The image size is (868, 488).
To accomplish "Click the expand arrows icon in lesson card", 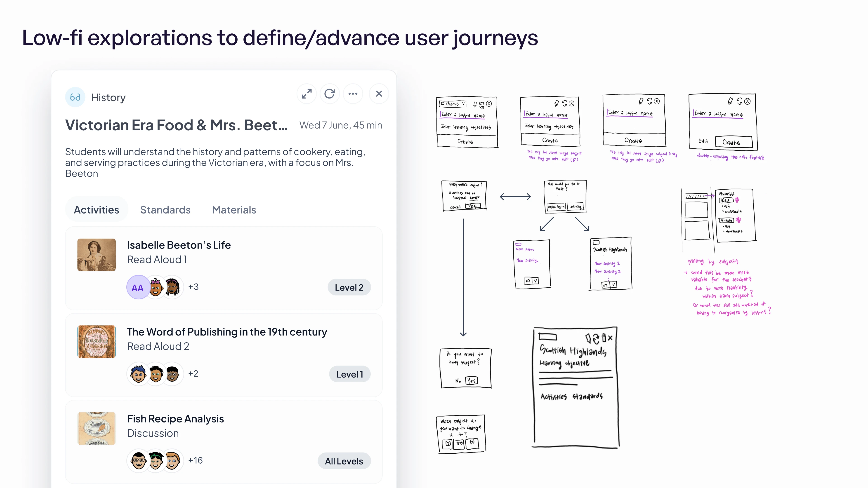I will (306, 94).
